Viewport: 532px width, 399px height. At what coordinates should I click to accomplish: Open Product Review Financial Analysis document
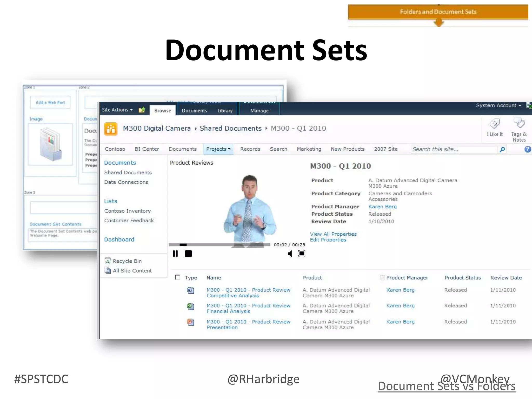tap(248, 309)
